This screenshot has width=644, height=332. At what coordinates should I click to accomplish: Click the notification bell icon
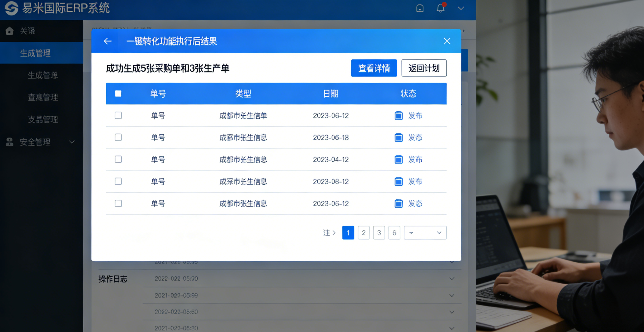440,8
